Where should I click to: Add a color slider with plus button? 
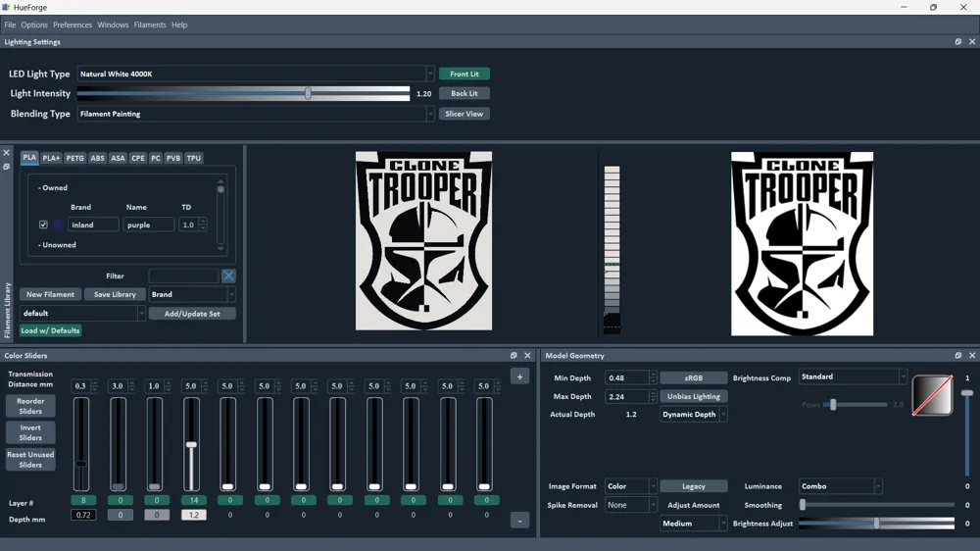[520, 376]
